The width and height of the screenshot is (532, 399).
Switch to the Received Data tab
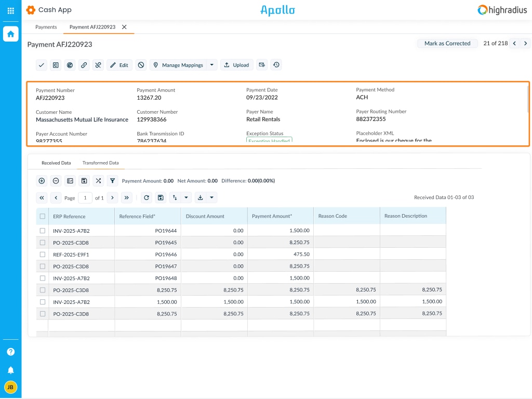56,163
